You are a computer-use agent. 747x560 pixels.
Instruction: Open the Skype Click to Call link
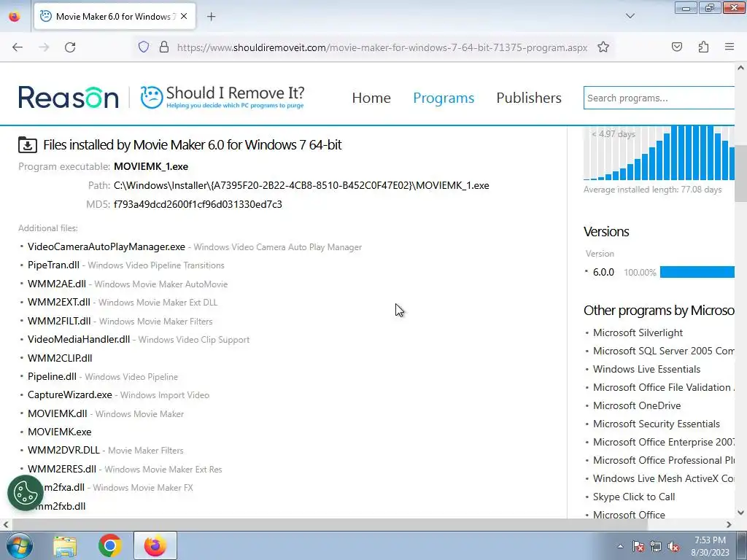[634, 497]
